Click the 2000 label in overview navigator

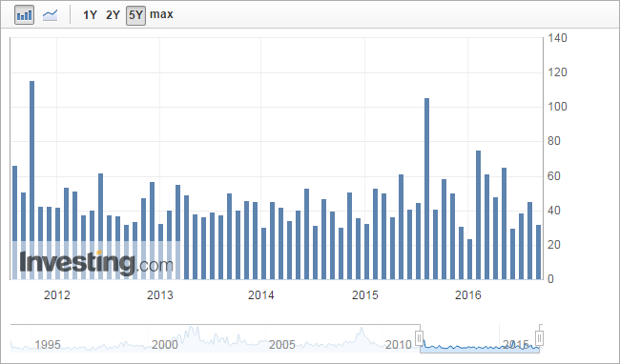[164, 345]
